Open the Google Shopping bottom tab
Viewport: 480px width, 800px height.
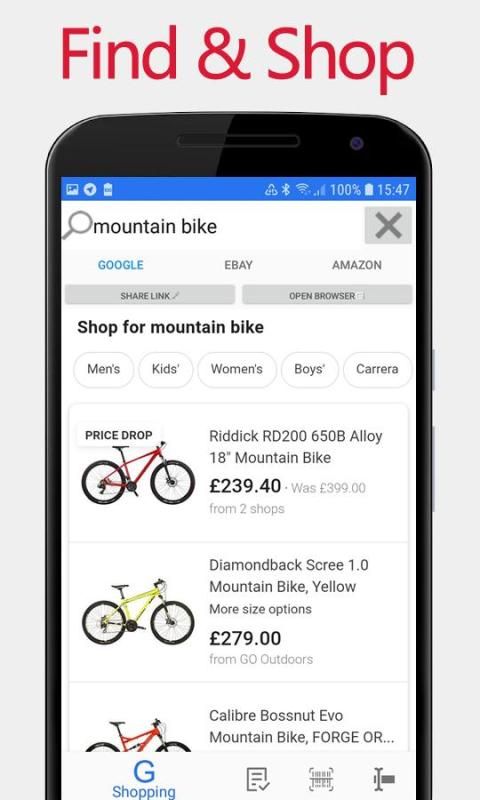pyautogui.click(x=144, y=779)
